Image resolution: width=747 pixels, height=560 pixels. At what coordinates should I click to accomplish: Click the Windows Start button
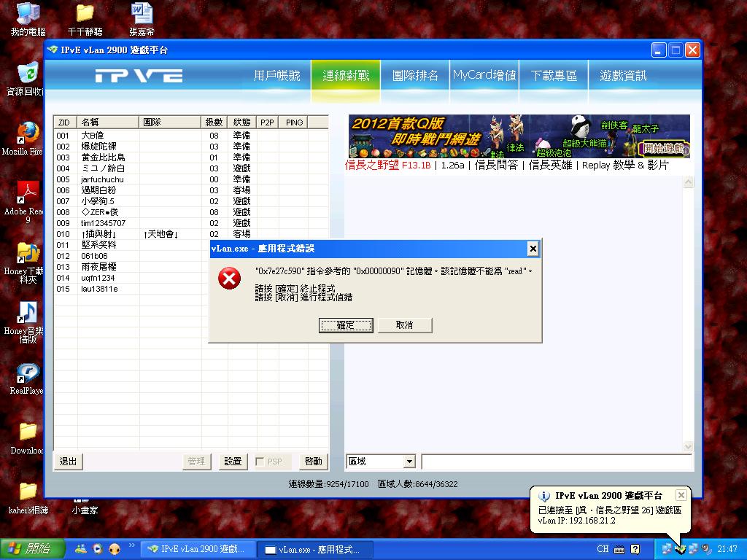click(x=32, y=549)
